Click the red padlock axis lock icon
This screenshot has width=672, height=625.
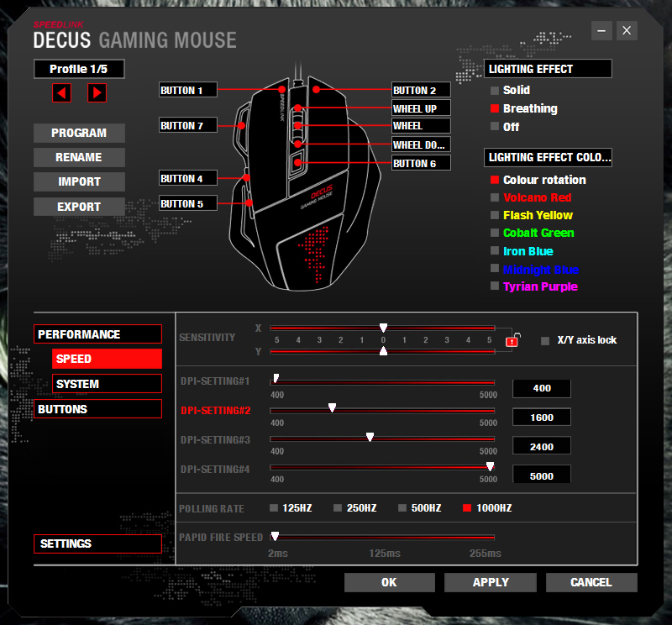point(512,341)
